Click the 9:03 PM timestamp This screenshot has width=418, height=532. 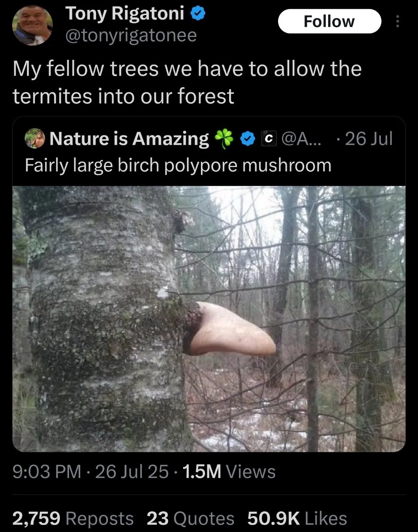click(x=47, y=472)
